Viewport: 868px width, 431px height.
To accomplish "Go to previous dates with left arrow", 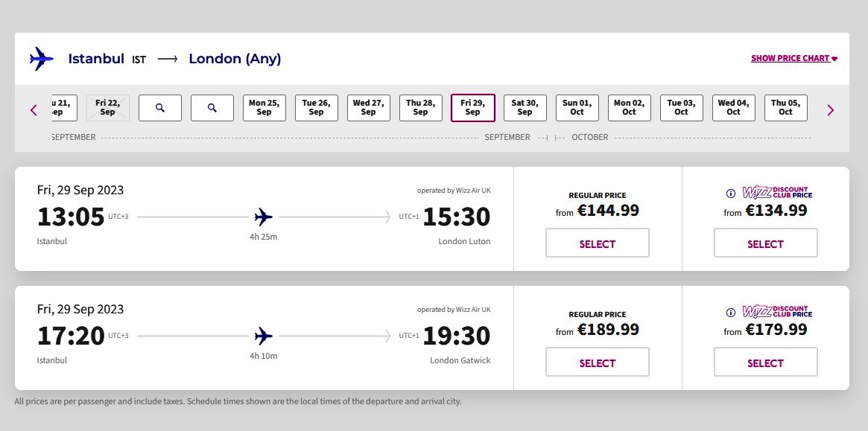I will click(34, 110).
